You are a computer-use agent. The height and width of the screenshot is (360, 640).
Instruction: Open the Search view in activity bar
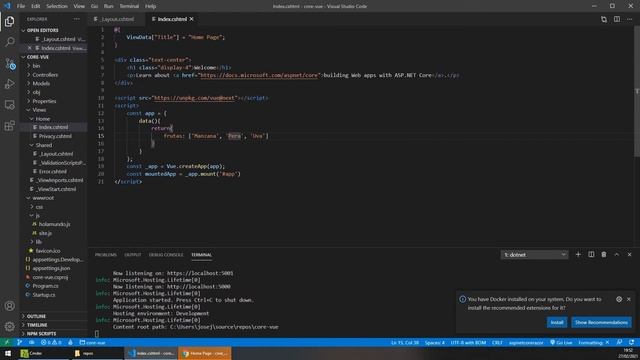[9, 42]
